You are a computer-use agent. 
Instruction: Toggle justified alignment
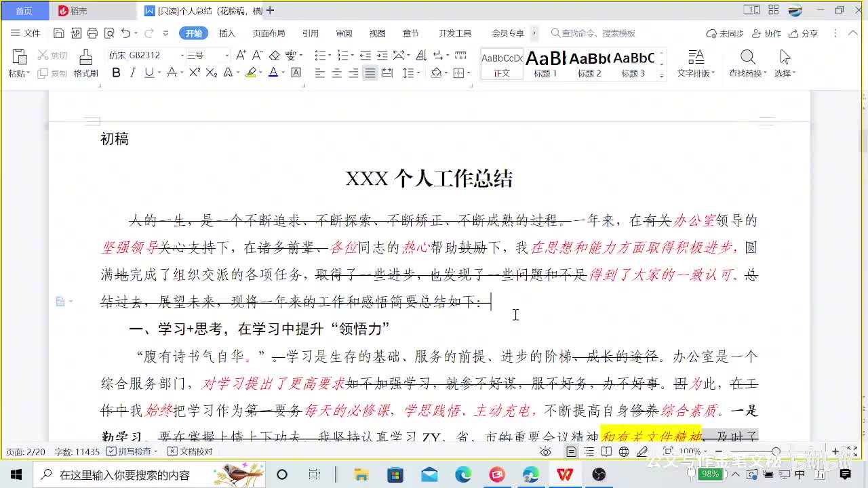pyautogui.click(x=370, y=73)
